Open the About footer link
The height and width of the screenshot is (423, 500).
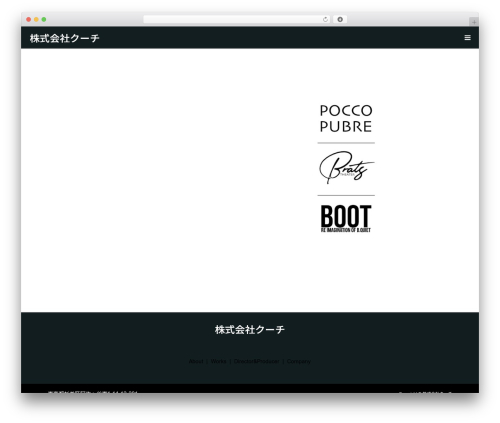pos(196,361)
